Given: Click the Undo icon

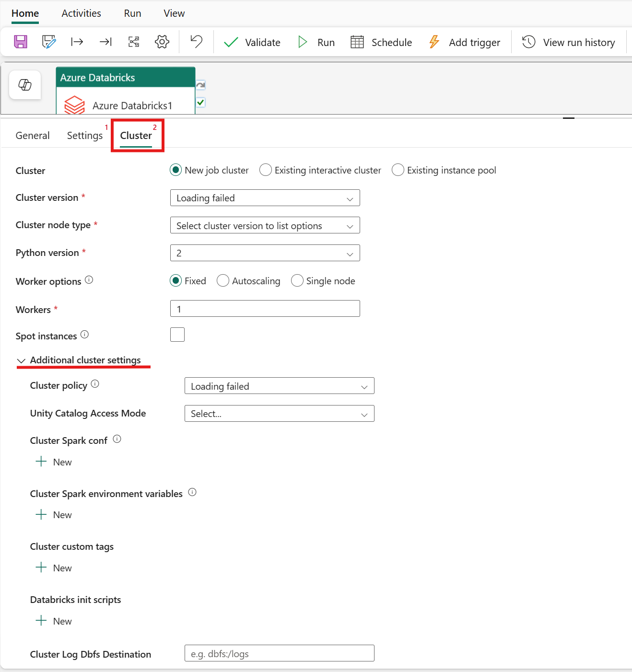Looking at the screenshot, I should [x=196, y=42].
